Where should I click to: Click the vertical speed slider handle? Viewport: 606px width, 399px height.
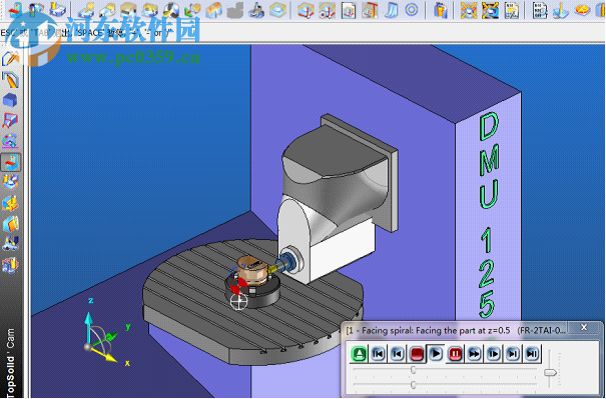[x=550, y=372]
